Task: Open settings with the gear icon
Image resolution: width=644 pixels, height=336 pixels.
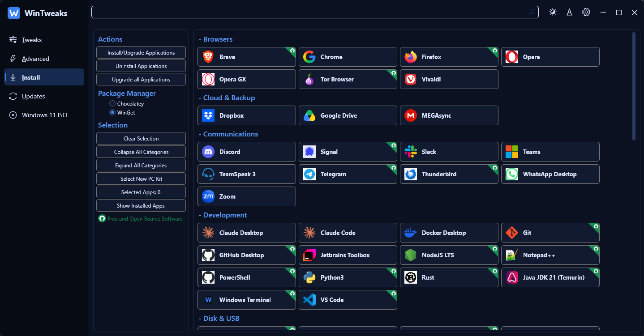Action: (586, 12)
